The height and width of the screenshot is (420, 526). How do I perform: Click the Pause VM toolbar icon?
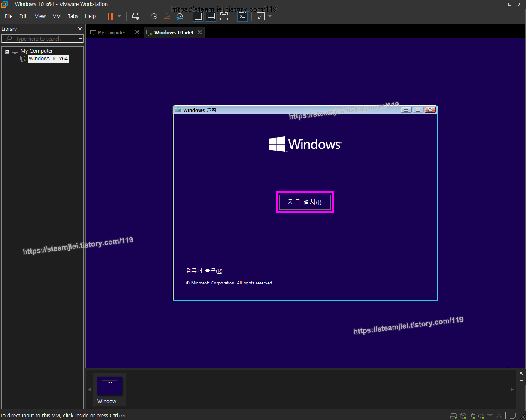(x=110, y=16)
